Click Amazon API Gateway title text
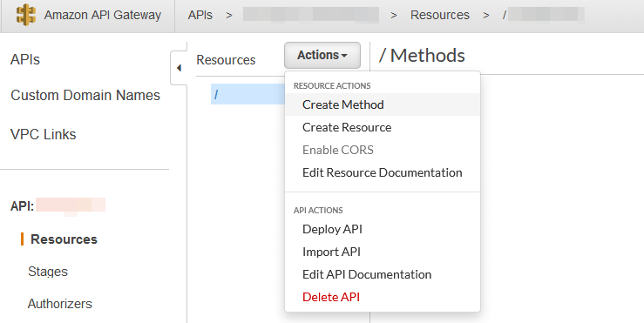This screenshot has width=644, height=323. tap(103, 15)
